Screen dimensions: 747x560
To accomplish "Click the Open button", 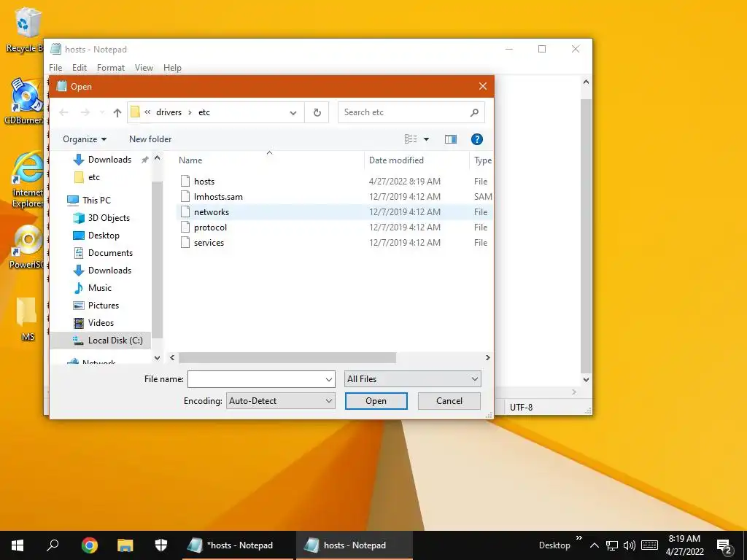I will [376, 401].
